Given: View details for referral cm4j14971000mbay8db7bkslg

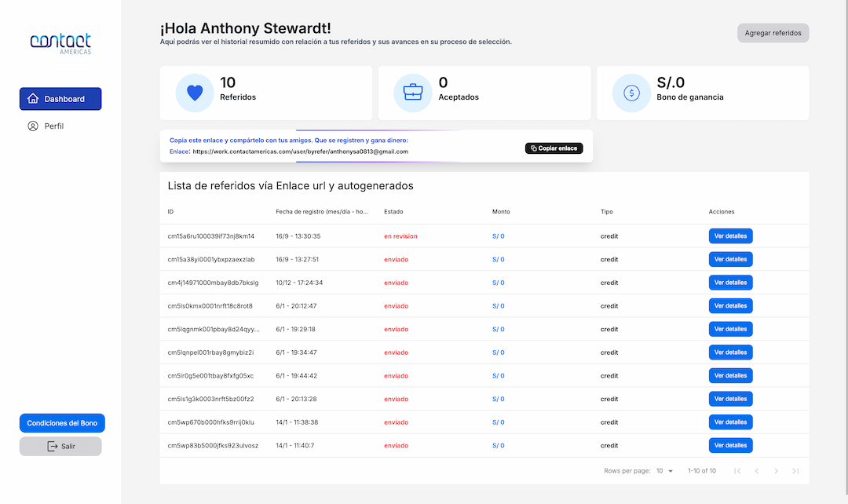Looking at the screenshot, I should click(730, 283).
